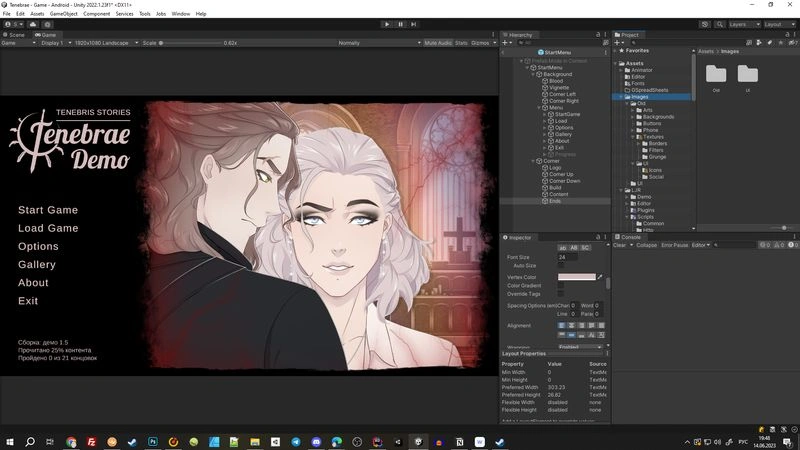The height and width of the screenshot is (450, 800).
Task: Collapse the Corner object in Hierarchy
Action: click(x=533, y=161)
